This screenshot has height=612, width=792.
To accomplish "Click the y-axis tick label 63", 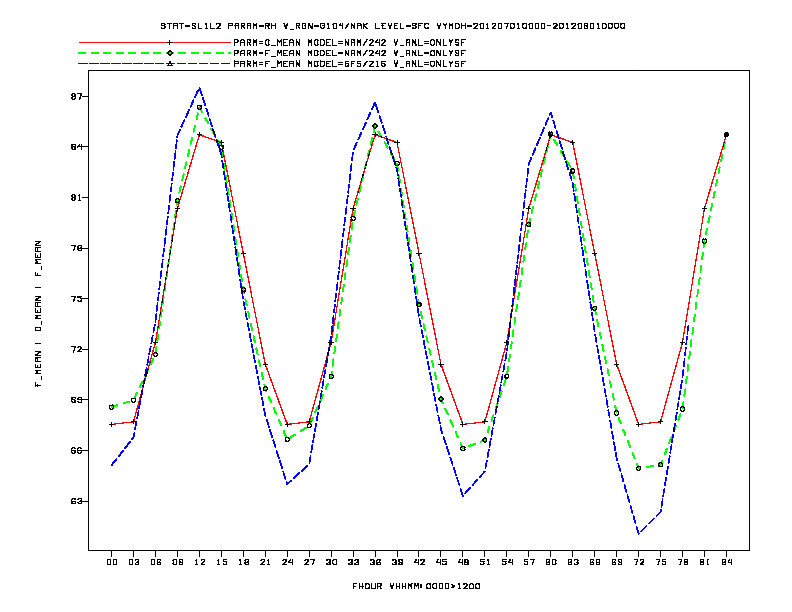I will click(76, 501).
